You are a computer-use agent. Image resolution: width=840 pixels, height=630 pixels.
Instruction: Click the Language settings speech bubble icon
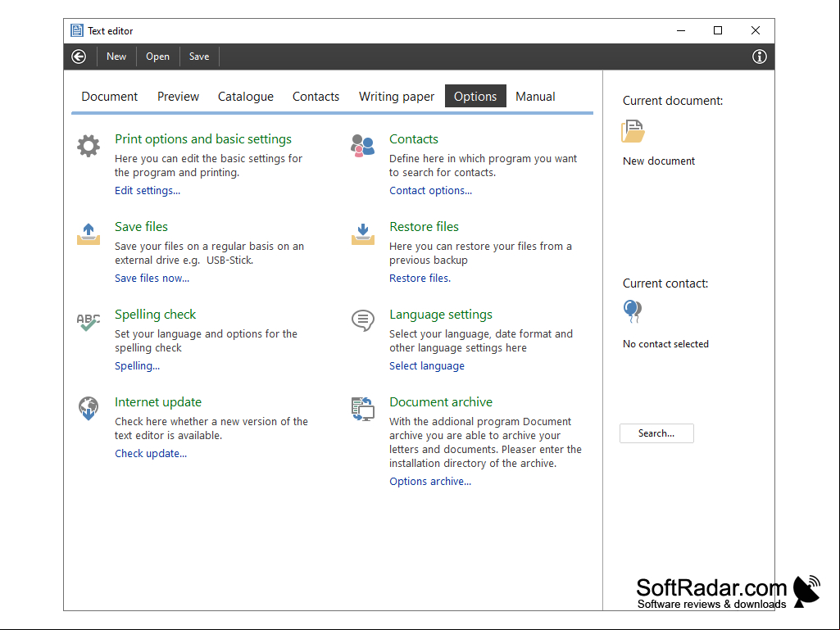(363, 321)
